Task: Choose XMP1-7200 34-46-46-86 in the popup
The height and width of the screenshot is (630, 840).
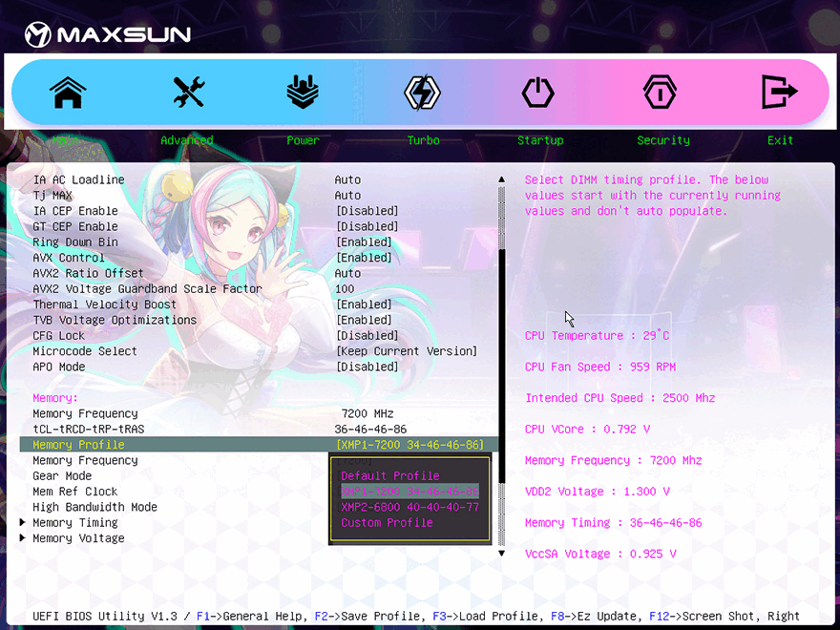Action: (x=409, y=492)
